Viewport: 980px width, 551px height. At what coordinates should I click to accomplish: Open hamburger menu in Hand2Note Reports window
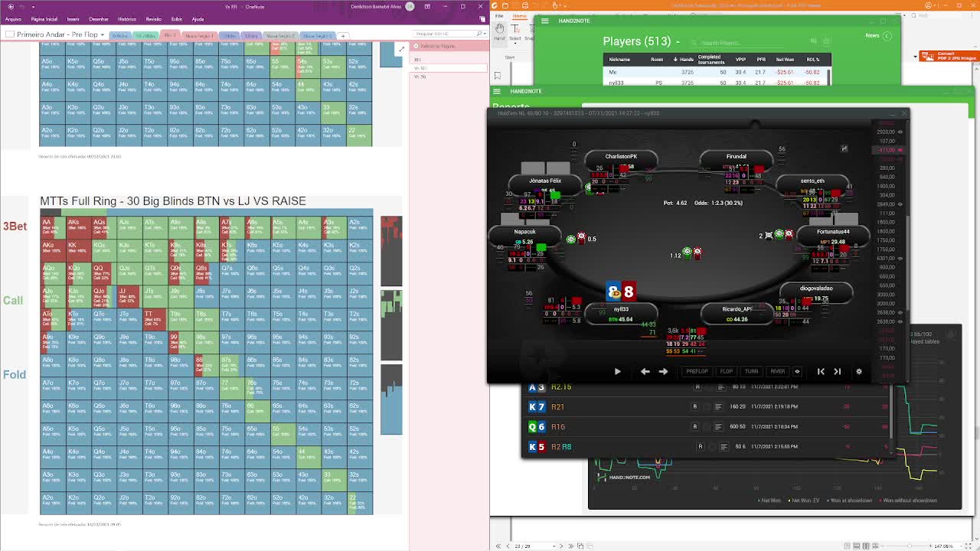[x=497, y=91]
